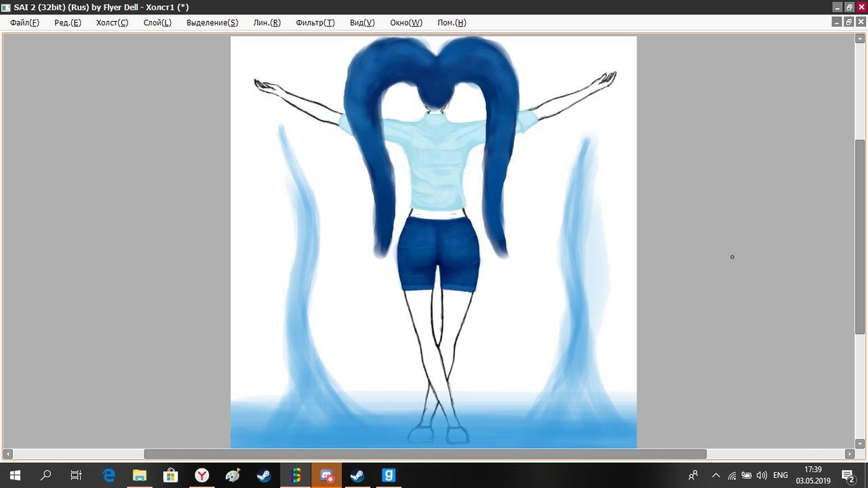Switch the ENG input language indicator
Viewport: 868px width, 488px height.
pyautogui.click(x=781, y=475)
